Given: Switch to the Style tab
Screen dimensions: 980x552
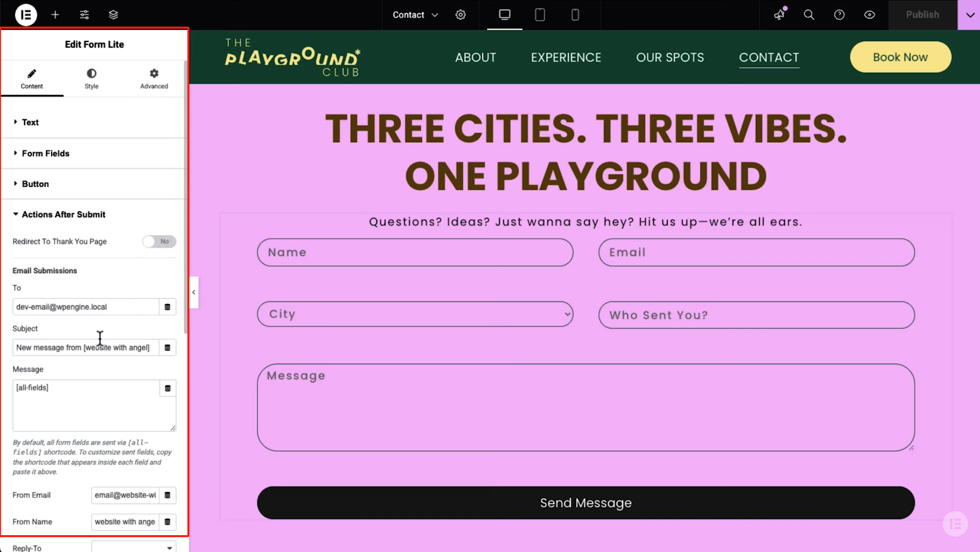Looking at the screenshot, I should pyautogui.click(x=92, y=79).
